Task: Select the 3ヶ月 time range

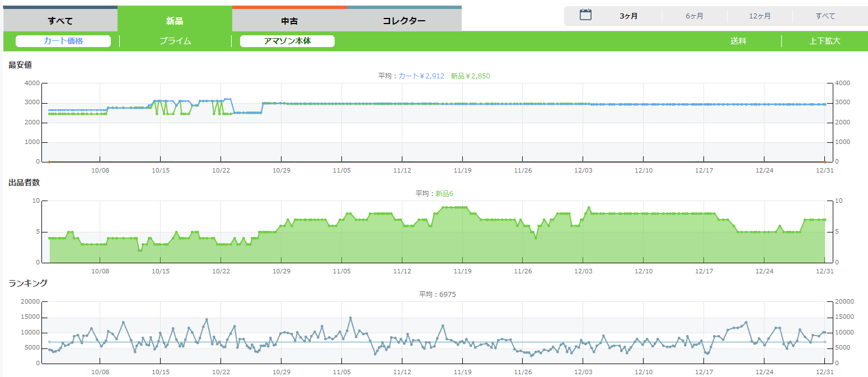Action: (x=628, y=16)
